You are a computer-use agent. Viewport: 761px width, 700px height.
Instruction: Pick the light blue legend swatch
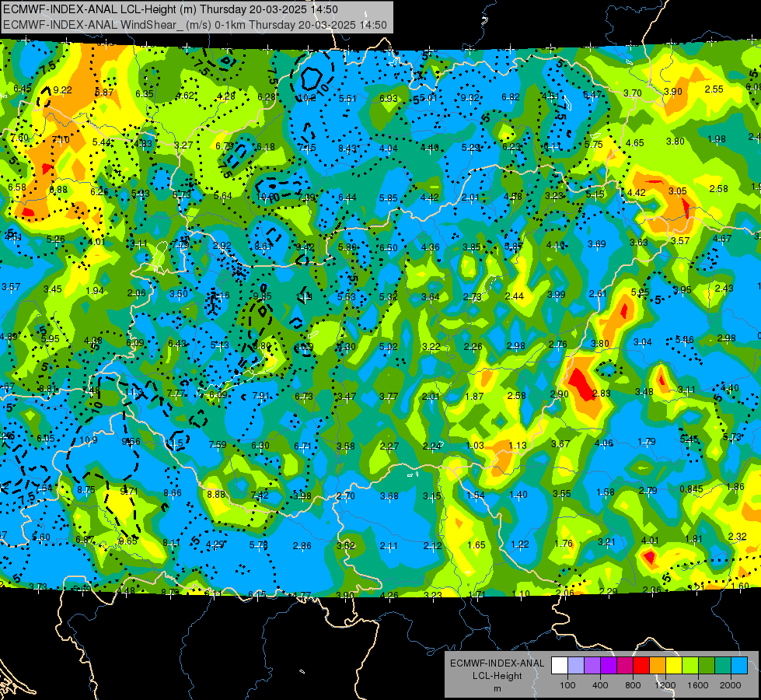pyautogui.click(x=739, y=666)
